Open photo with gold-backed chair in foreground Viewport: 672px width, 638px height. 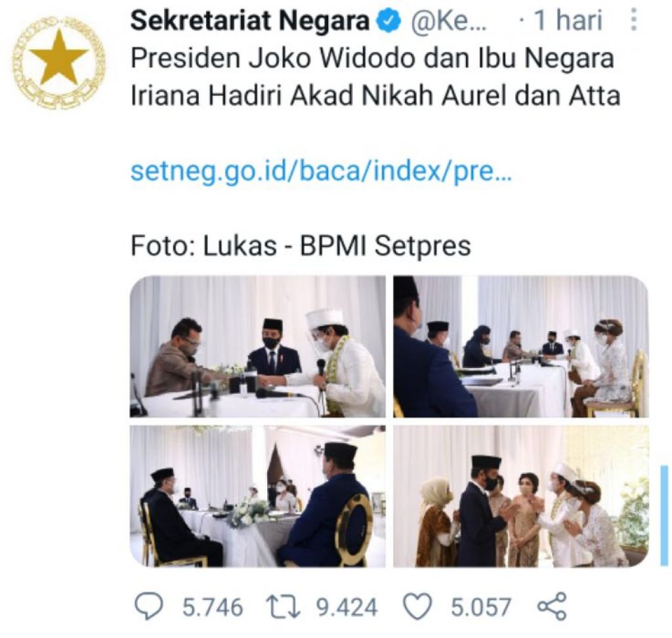(257, 496)
